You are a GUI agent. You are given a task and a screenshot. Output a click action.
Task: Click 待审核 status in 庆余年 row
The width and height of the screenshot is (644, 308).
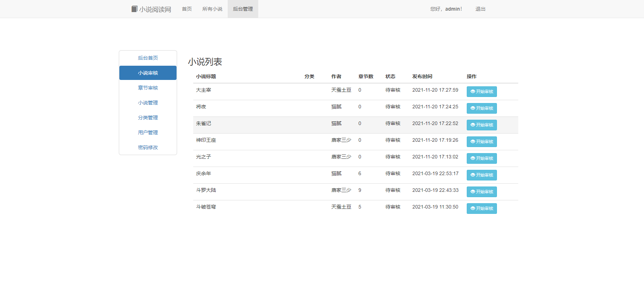point(393,174)
